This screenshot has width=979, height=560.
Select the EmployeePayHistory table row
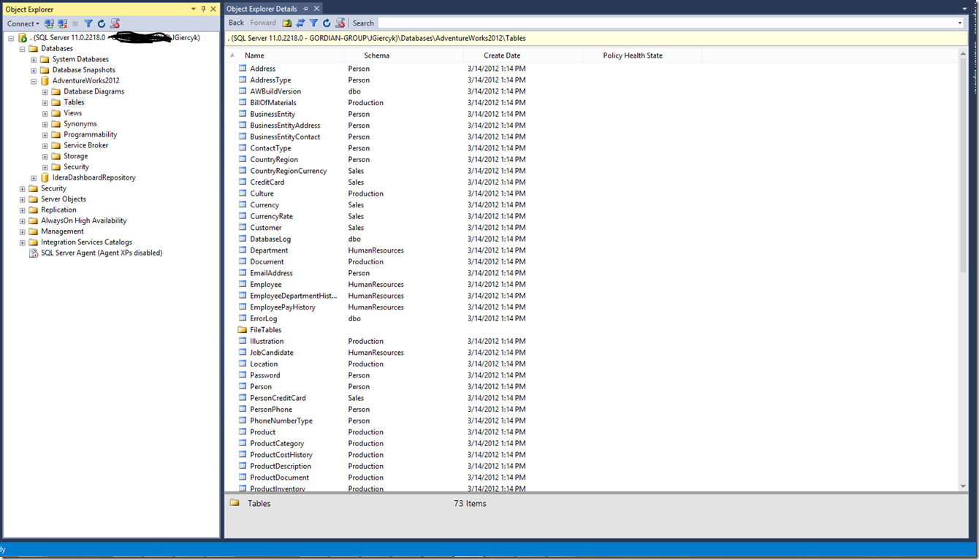[x=468, y=307]
